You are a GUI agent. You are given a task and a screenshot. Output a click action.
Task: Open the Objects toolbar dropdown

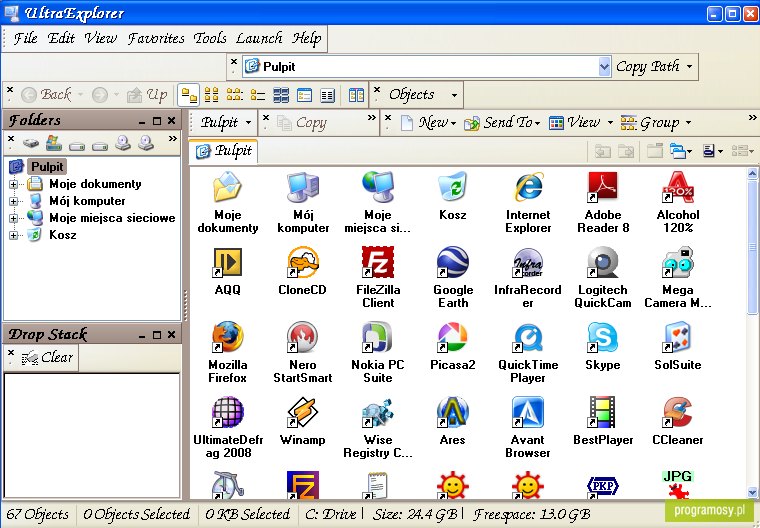coord(454,95)
